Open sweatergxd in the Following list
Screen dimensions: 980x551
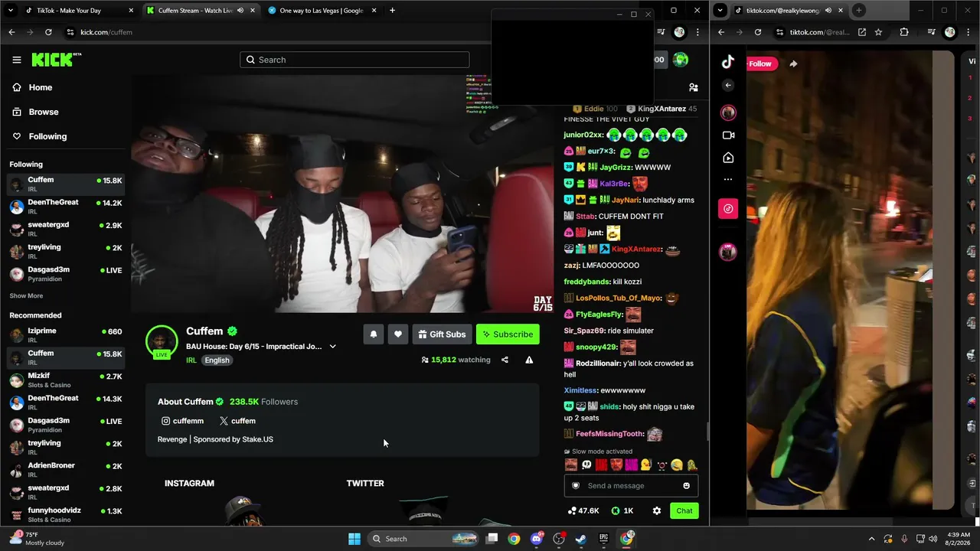(x=65, y=229)
